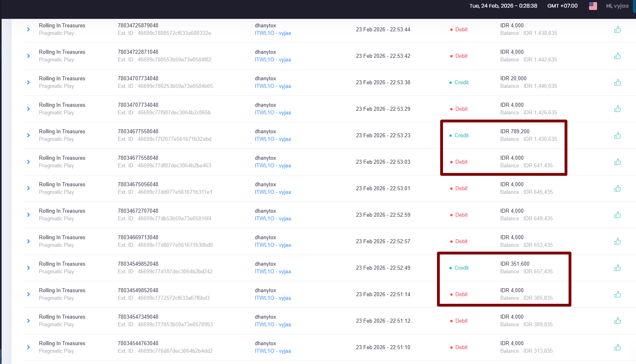Expand the 22:53:38 credit row

(28, 82)
